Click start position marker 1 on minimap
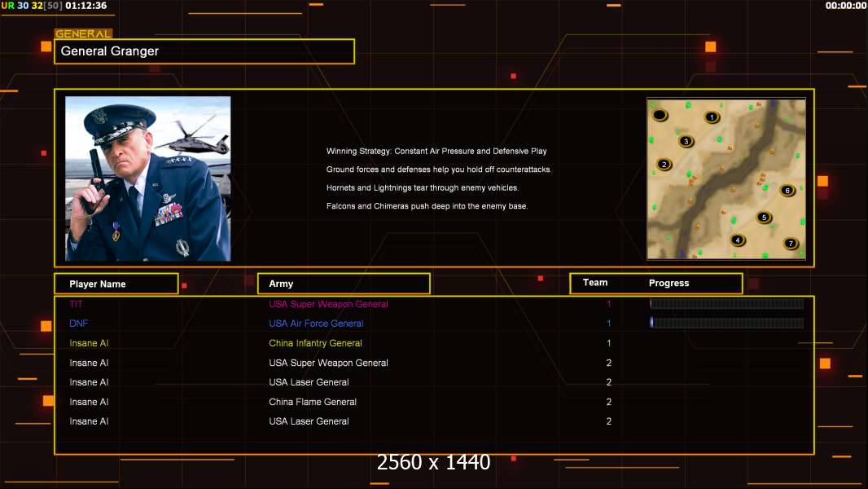Image resolution: width=868 pixels, height=489 pixels. tap(712, 117)
